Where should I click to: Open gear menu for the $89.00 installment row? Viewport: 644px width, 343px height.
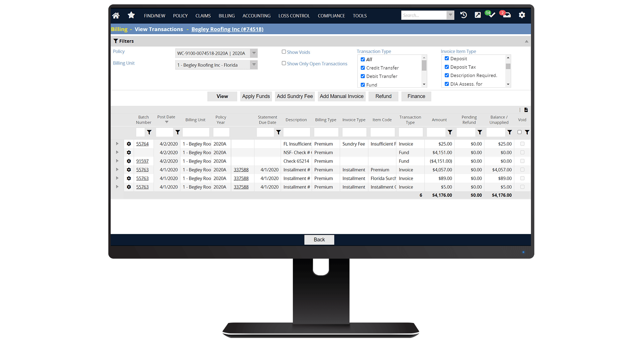[x=129, y=179]
